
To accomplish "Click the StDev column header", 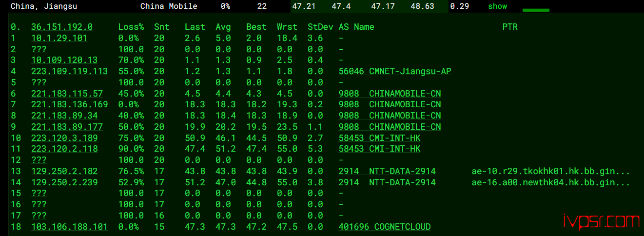I will point(320,27).
